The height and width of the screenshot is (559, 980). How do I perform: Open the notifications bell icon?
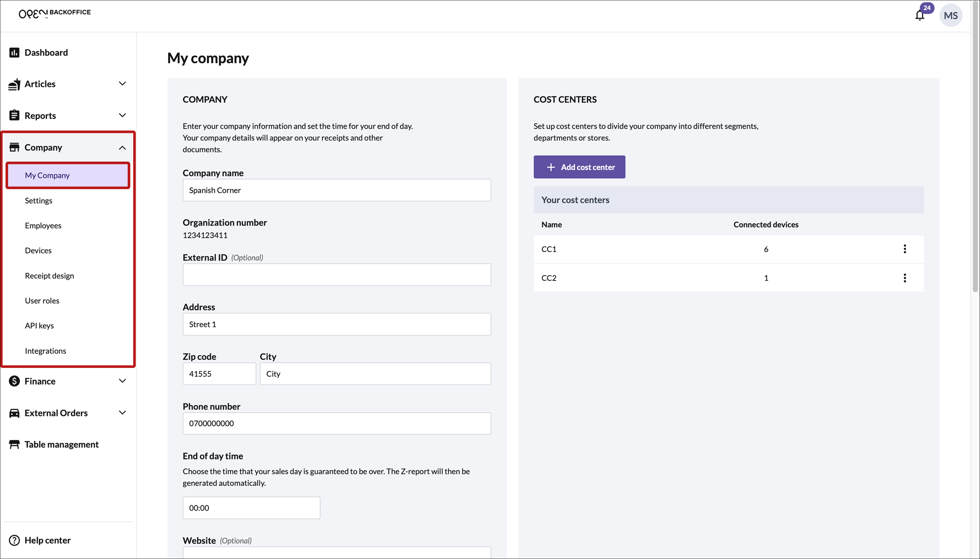[919, 16]
